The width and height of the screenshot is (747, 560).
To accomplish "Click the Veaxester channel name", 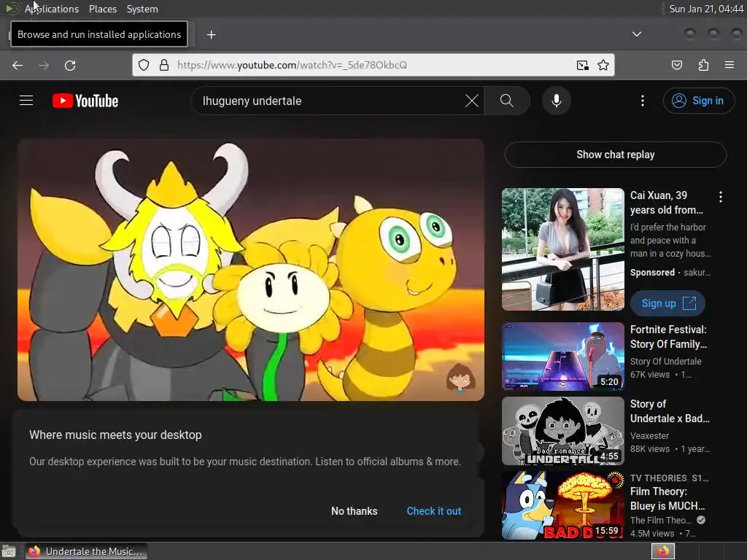I will pyautogui.click(x=649, y=436).
